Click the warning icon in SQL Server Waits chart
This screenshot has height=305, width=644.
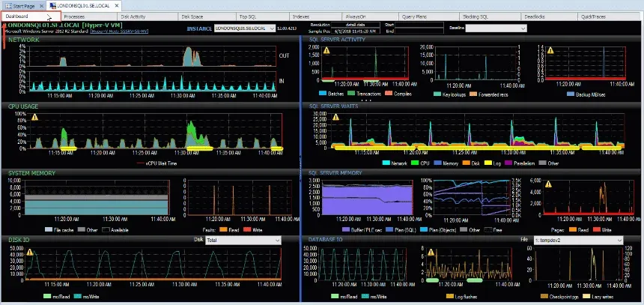point(335,117)
